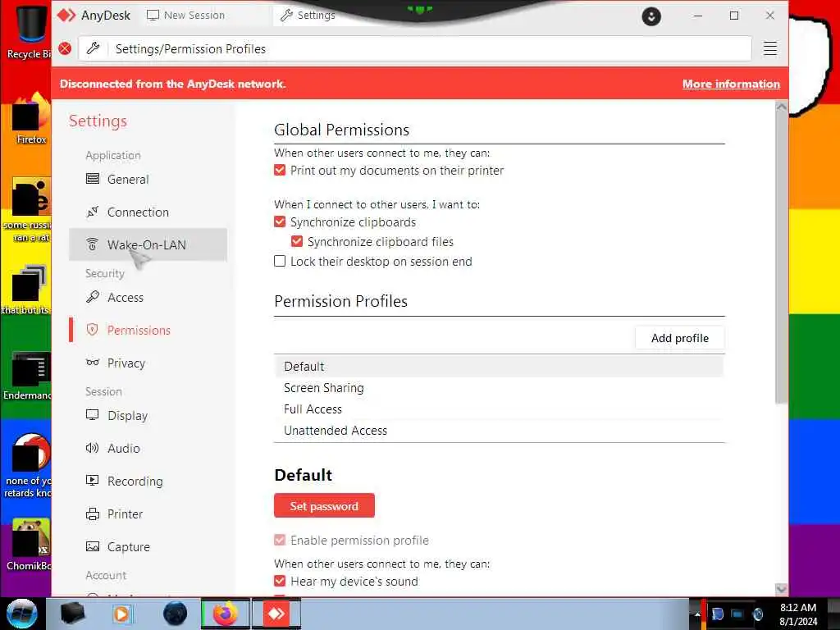Select Permissions shield icon item

[x=148, y=330]
